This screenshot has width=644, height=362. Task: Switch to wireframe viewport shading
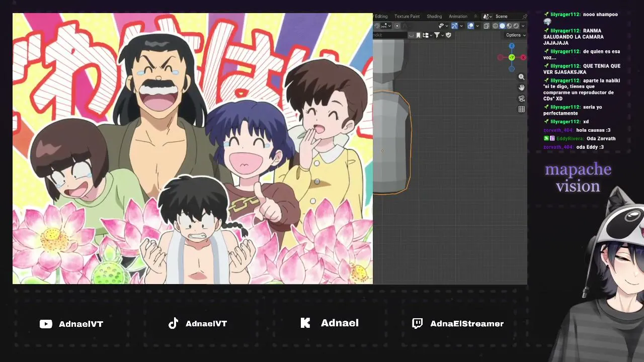pyautogui.click(x=495, y=26)
